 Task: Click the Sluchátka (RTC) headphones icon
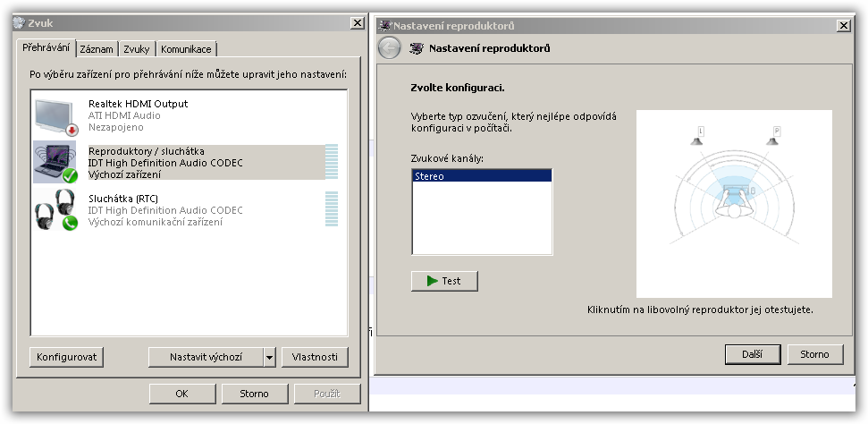[56, 209]
